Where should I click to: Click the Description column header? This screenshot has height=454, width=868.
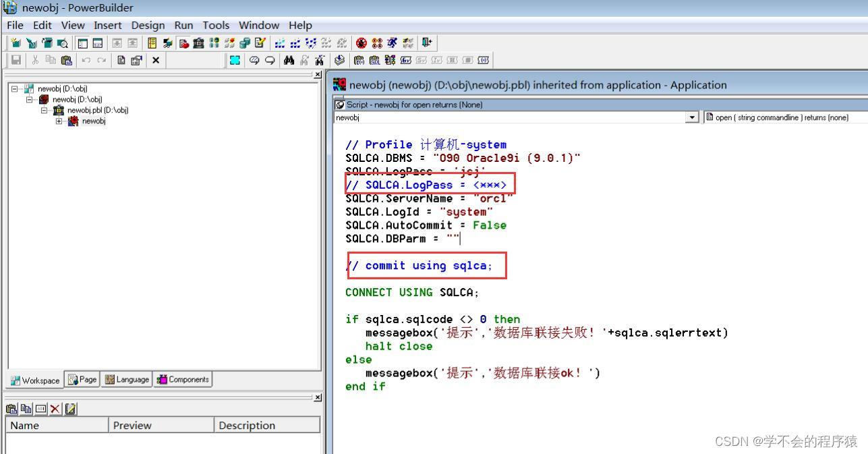[x=267, y=425]
